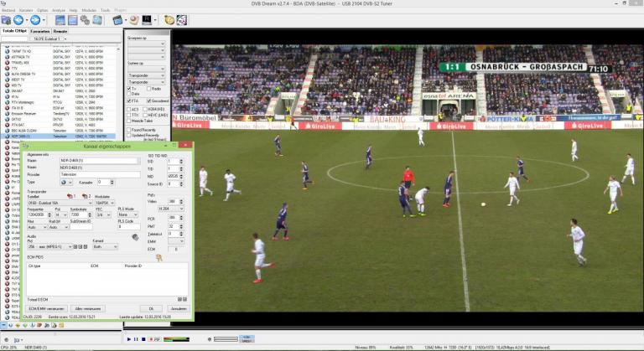Image resolution: width=644 pixels, height=351 pixels.
Task: Click the Ok button in Kanaal eigenschappen
Action: (152, 307)
